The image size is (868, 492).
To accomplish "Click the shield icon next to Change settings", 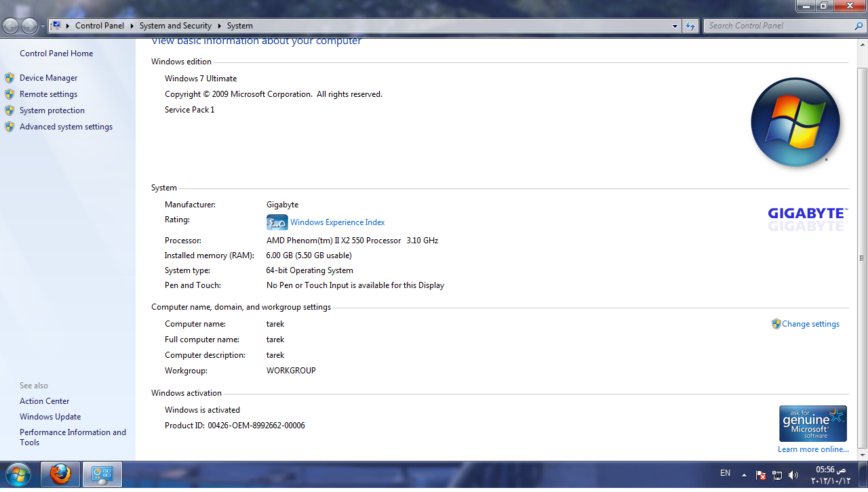I will [776, 324].
